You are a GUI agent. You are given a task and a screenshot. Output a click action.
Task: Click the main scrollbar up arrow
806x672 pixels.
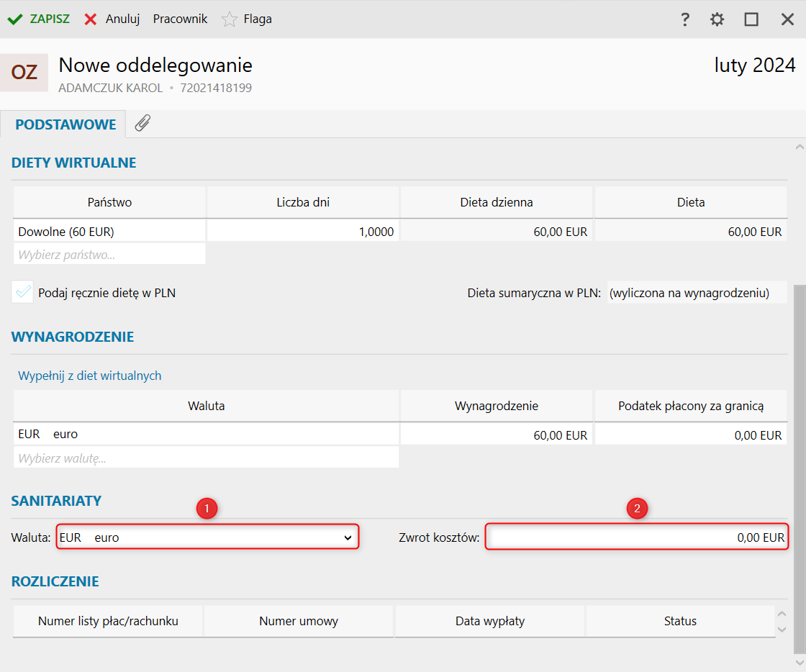[x=800, y=147]
